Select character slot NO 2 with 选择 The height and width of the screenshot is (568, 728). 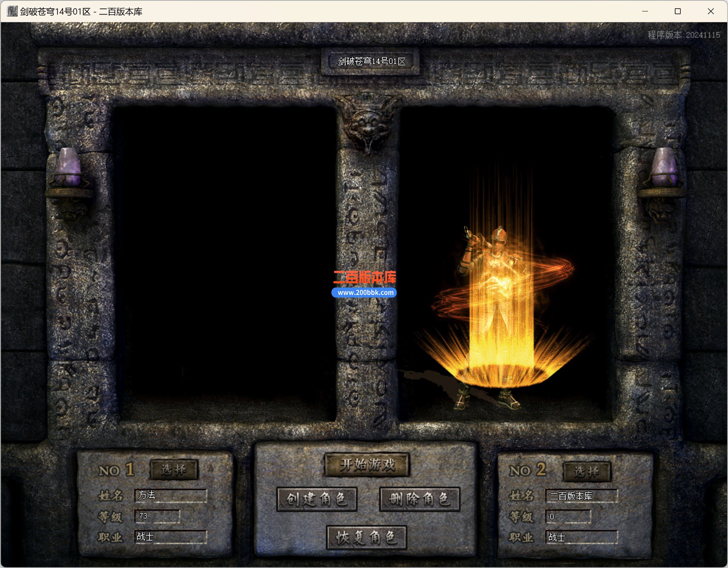pyautogui.click(x=587, y=471)
